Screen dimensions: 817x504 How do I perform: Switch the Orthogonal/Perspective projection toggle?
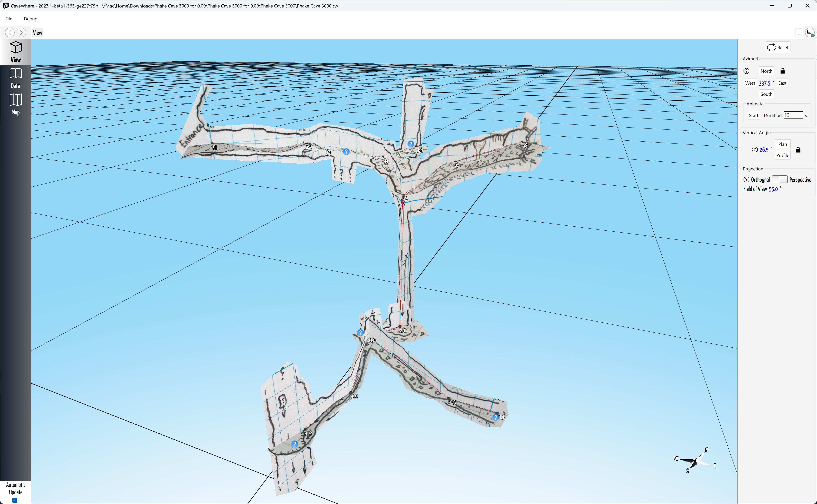click(780, 179)
